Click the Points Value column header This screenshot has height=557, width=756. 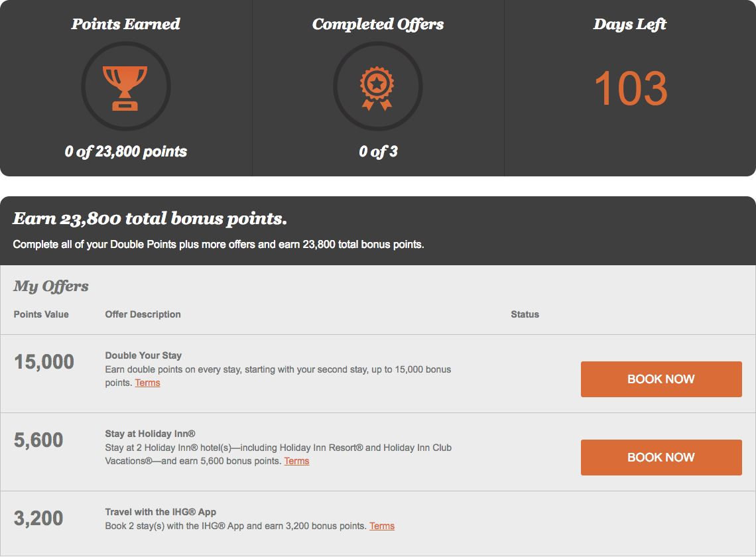[x=41, y=314]
